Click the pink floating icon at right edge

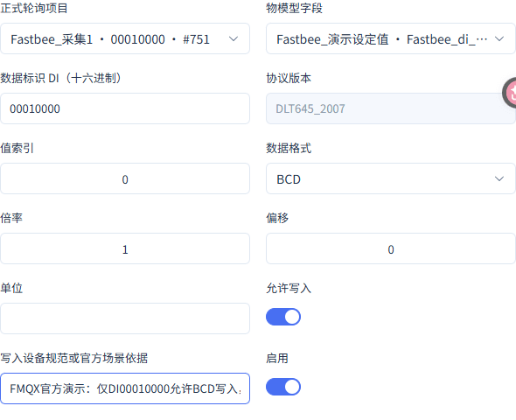tap(509, 93)
